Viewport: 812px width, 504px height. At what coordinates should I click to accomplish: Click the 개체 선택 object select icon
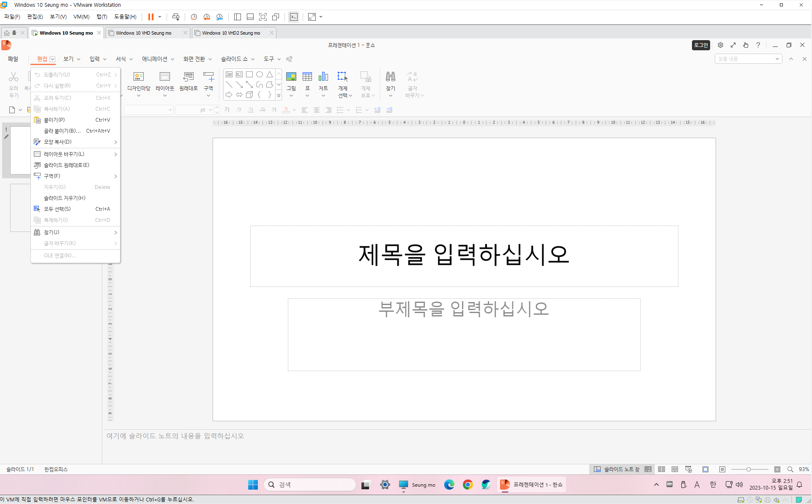pos(343,77)
